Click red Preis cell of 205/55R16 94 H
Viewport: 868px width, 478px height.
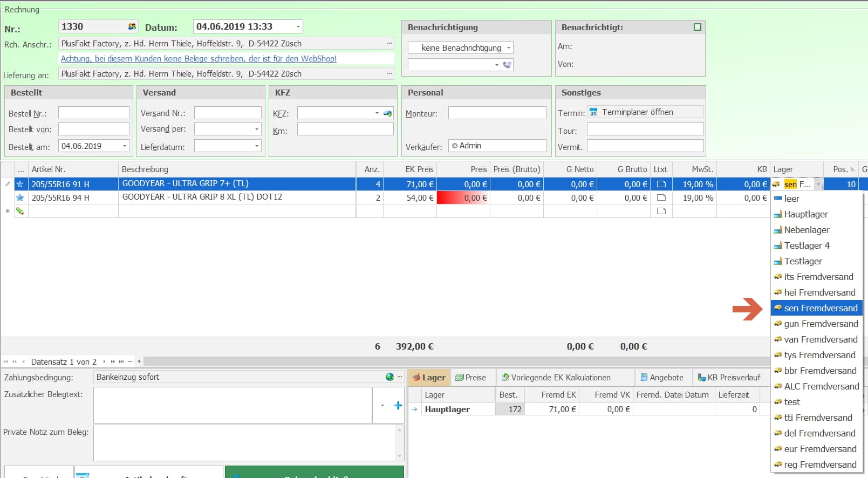(463, 197)
